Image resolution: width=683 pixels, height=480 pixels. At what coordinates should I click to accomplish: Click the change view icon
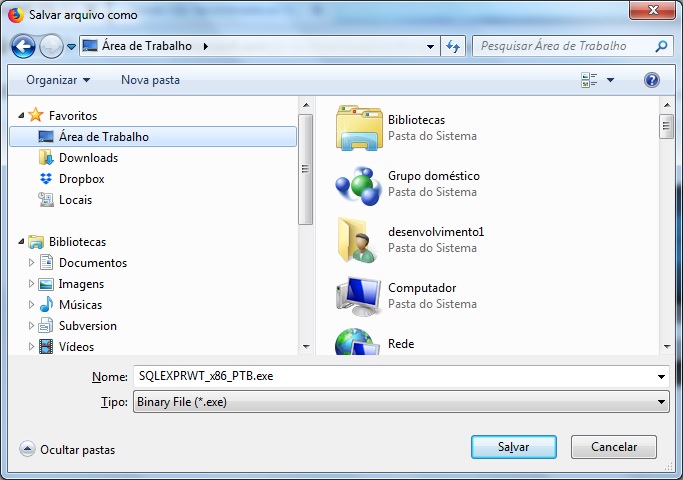tap(589, 80)
